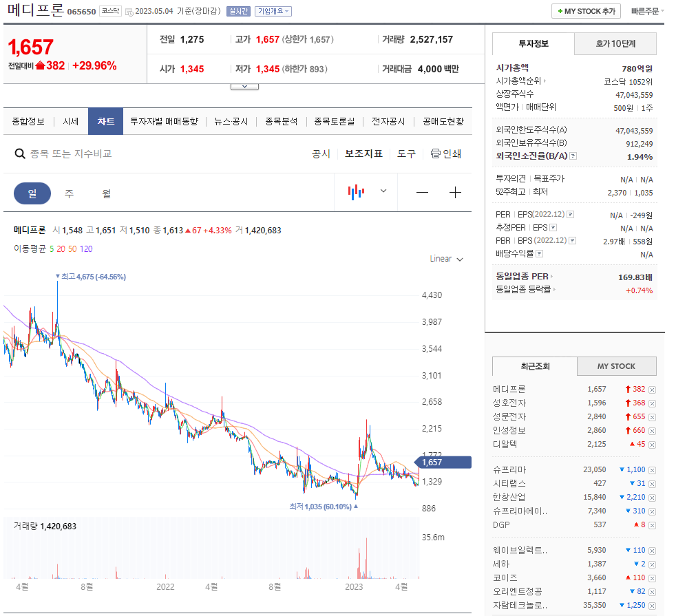Screen dimensions: 676x616
Task: Remove 한창산업 from recent list
Action: coord(653,498)
